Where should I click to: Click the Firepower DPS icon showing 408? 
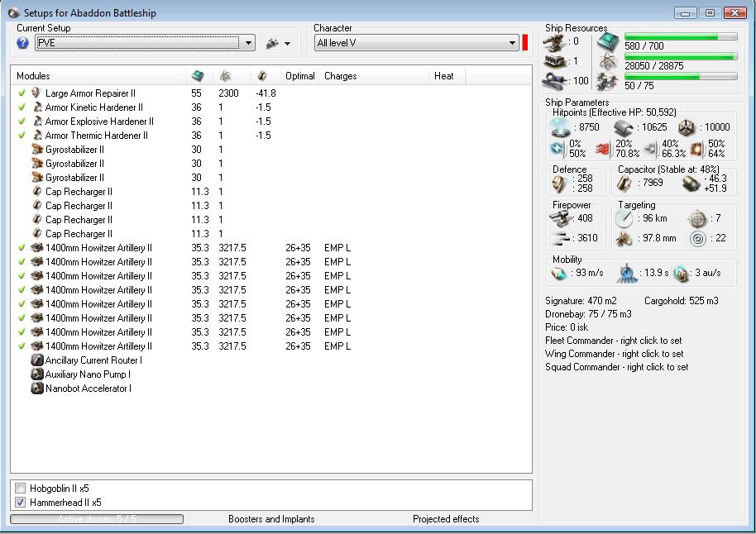(x=561, y=219)
